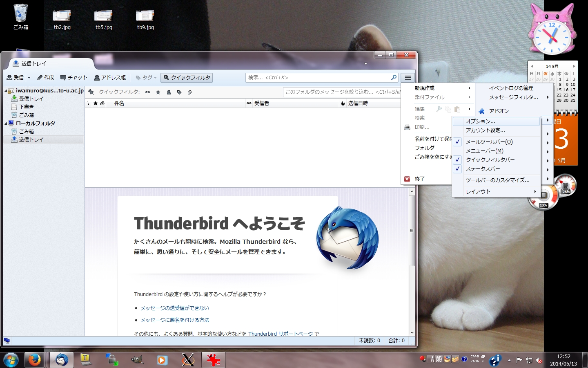The width and height of the screenshot is (588, 368).
Task: Uncheck クイックフィルタバー in the submenu
Action: click(496, 160)
